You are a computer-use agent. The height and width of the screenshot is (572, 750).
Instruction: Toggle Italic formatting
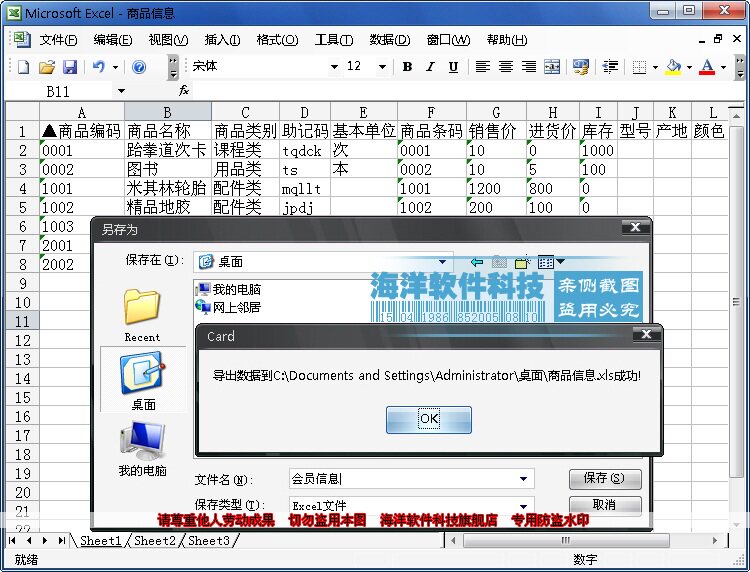pos(430,67)
